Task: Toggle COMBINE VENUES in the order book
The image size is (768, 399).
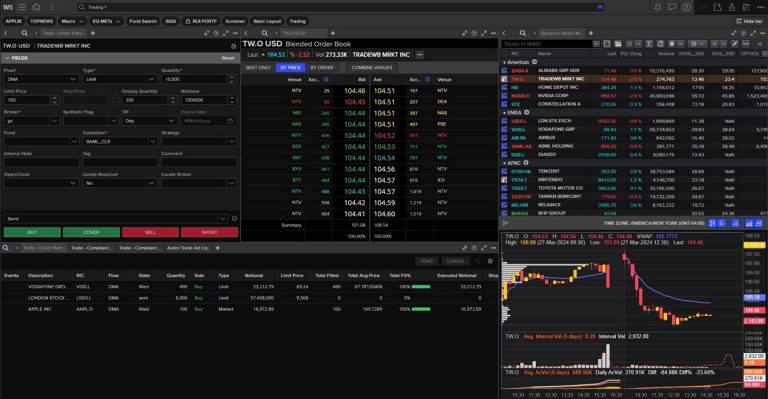Action: click(372, 68)
